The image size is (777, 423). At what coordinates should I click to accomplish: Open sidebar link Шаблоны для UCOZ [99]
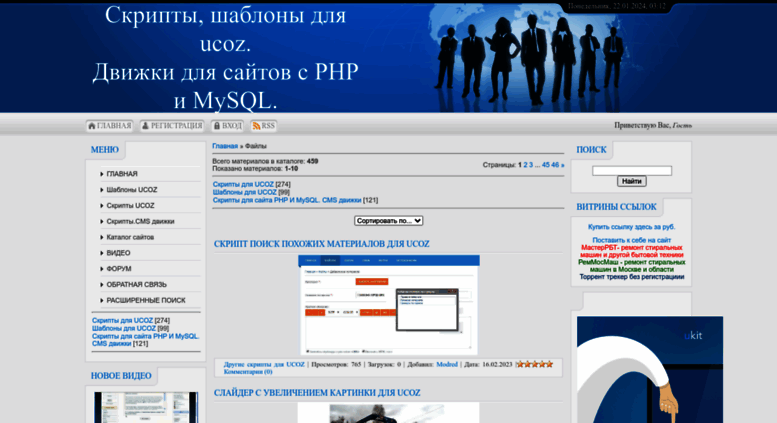tap(124, 328)
